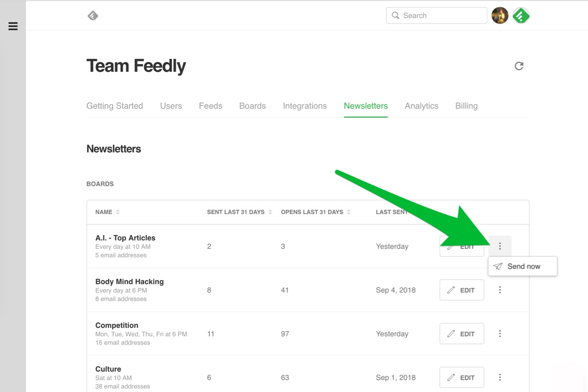Image resolution: width=588 pixels, height=392 pixels.
Task: Click the A.I. - Top Articles name
Action: click(x=125, y=238)
